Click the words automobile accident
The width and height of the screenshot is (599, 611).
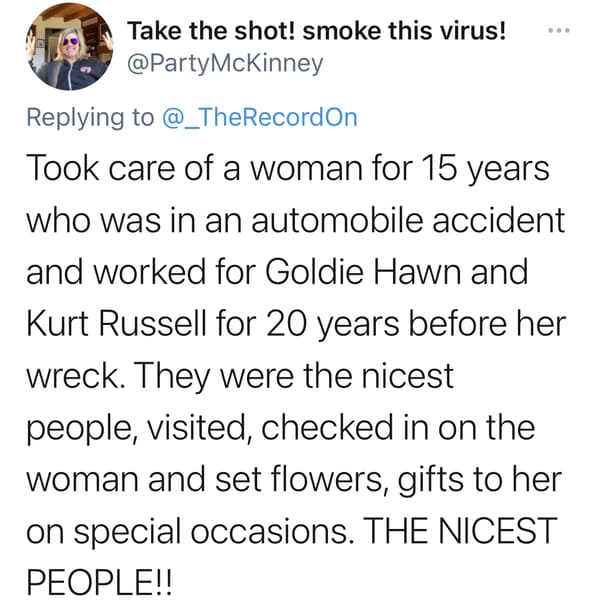click(x=408, y=220)
